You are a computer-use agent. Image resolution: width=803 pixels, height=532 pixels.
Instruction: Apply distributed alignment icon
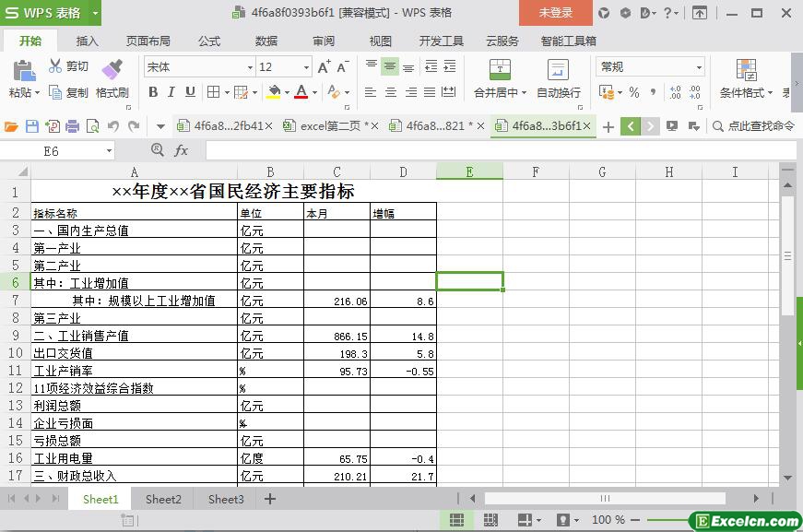pos(449,92)
